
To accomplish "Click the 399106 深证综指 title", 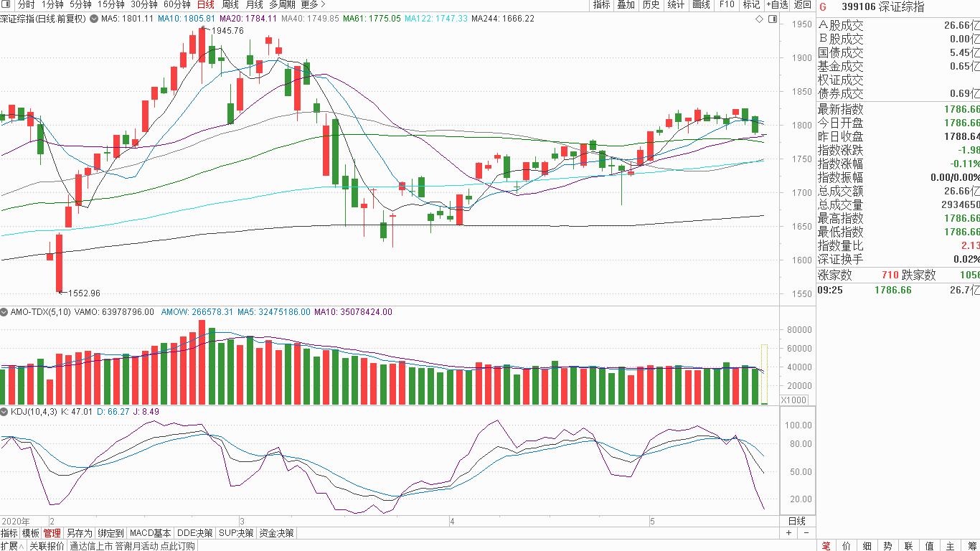I will (882, 7).
